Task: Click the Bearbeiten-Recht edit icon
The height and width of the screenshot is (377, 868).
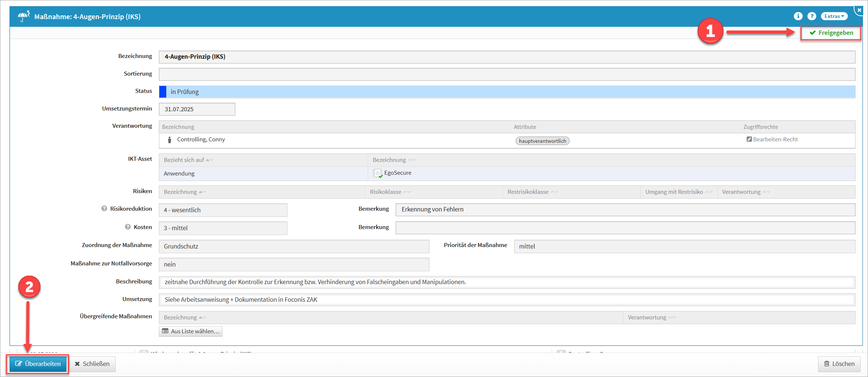Action: coord(749,139)
